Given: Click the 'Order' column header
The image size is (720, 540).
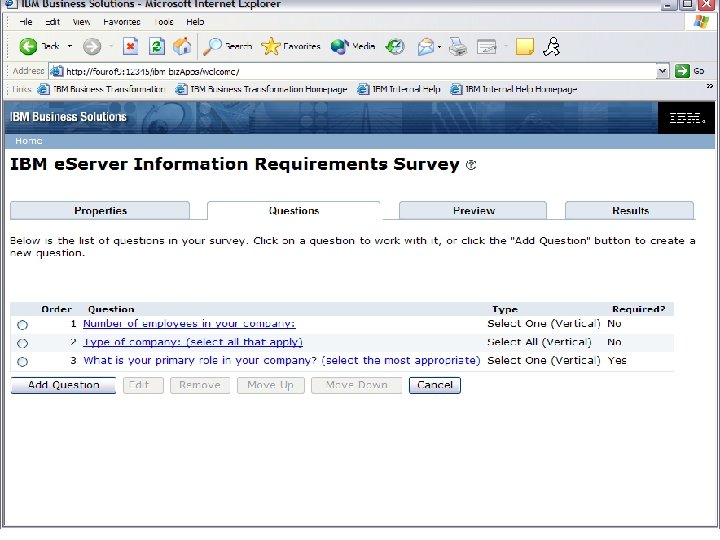Looking at the screenshot, I should [x=56, y=309].
